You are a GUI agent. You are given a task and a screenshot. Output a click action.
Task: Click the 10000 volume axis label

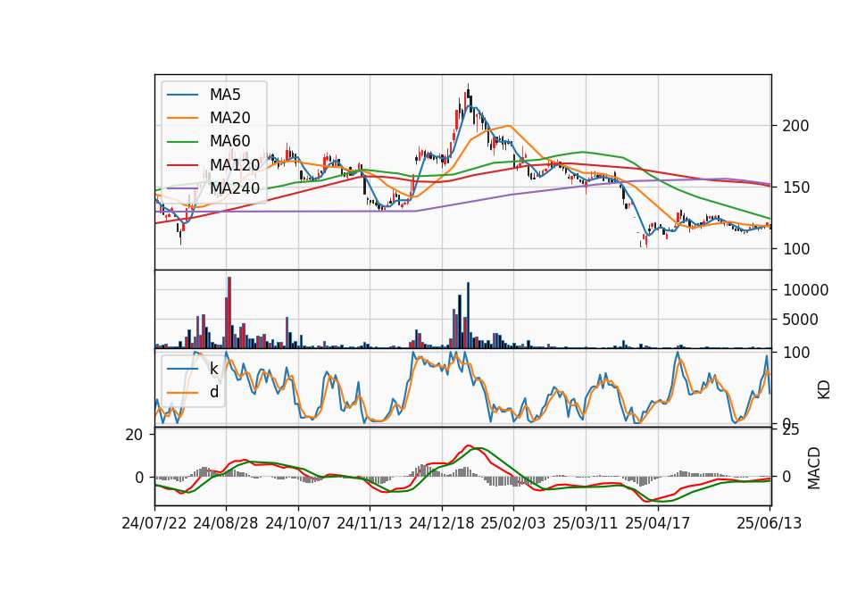[x=805, y=290]
